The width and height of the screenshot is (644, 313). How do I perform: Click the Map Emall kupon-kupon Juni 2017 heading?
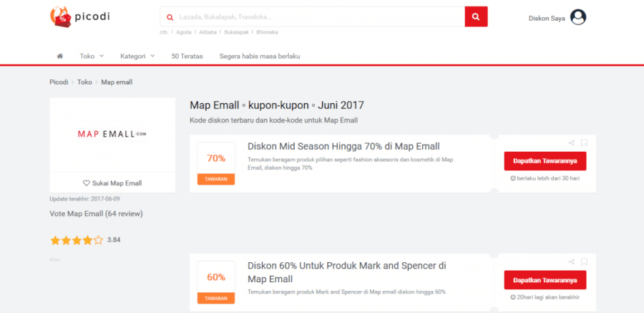(x=277, y=105)
